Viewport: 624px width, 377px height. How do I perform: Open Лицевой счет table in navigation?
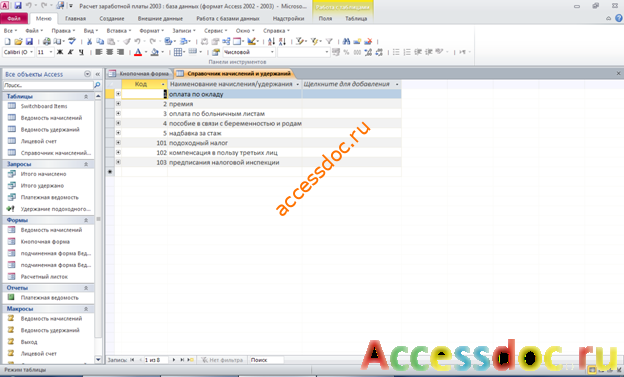39,141
